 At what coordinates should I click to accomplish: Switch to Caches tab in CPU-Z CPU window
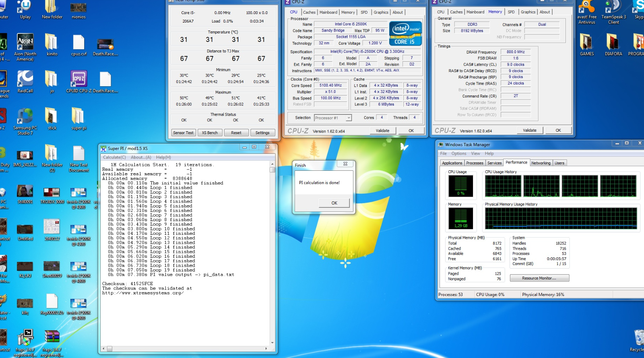tap(309, 12)
